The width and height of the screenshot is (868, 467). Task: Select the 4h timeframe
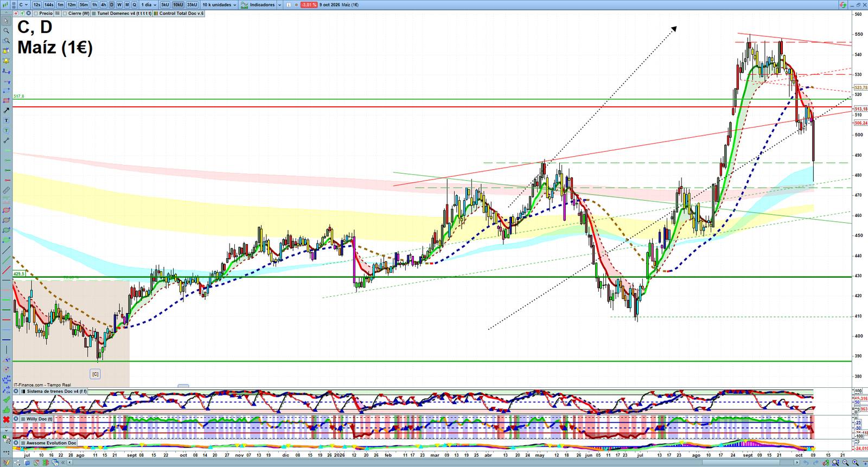tap(104, 5)
